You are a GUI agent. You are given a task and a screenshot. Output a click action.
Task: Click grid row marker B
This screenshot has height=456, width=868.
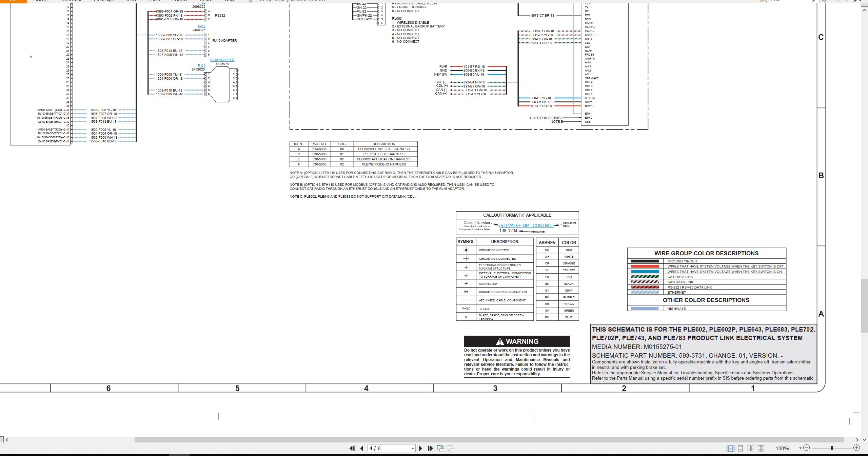[x=821, y=176]
